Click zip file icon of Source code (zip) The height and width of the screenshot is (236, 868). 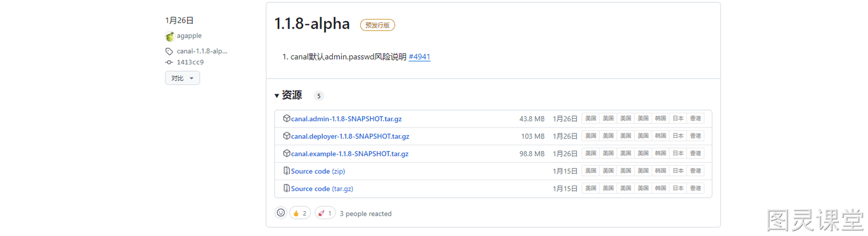coord(286,171)
